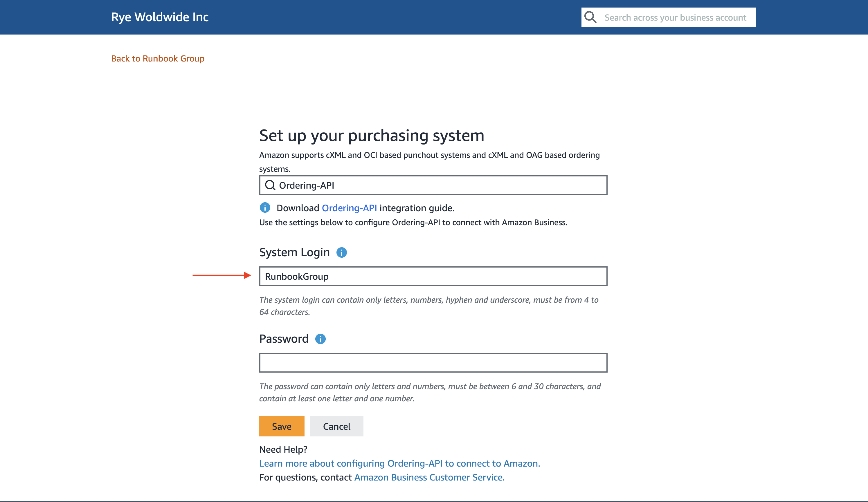Contact Amazon Business Customer Service
868x502 pixels.
pos(429,477)
